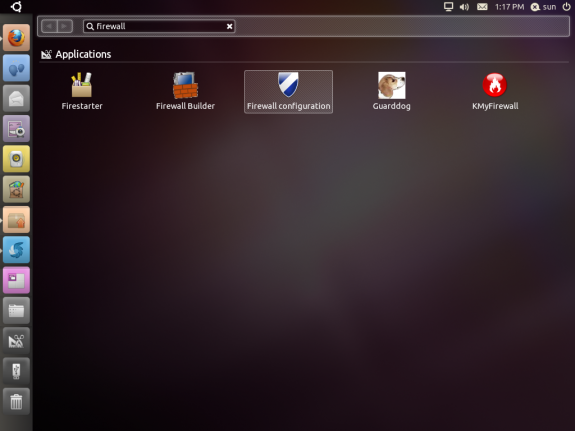
Task: Open the orange package home launcher icon
Action: pos(16,219)
